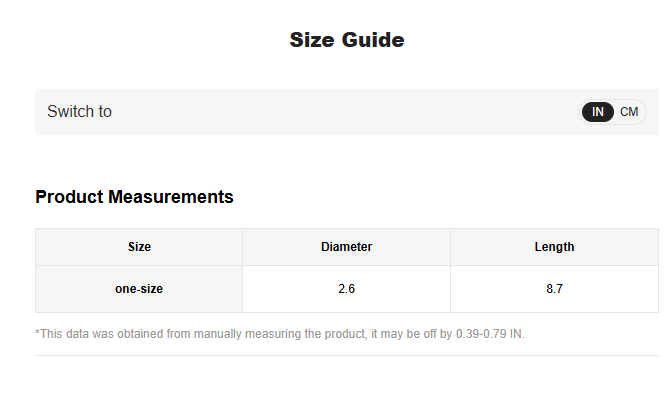Click the word 'Measurements' in the heading
Screen dimensions: 665x417
(170, 197)
